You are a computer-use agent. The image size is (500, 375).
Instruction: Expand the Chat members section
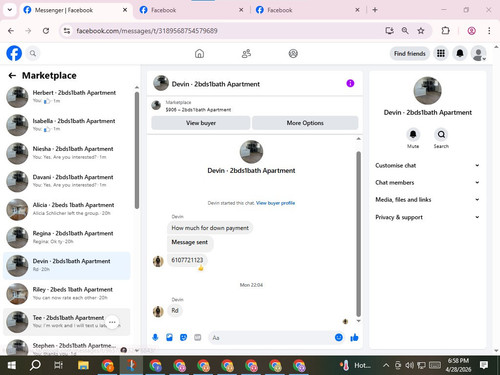pyautogui.click(x=427, y=182)
